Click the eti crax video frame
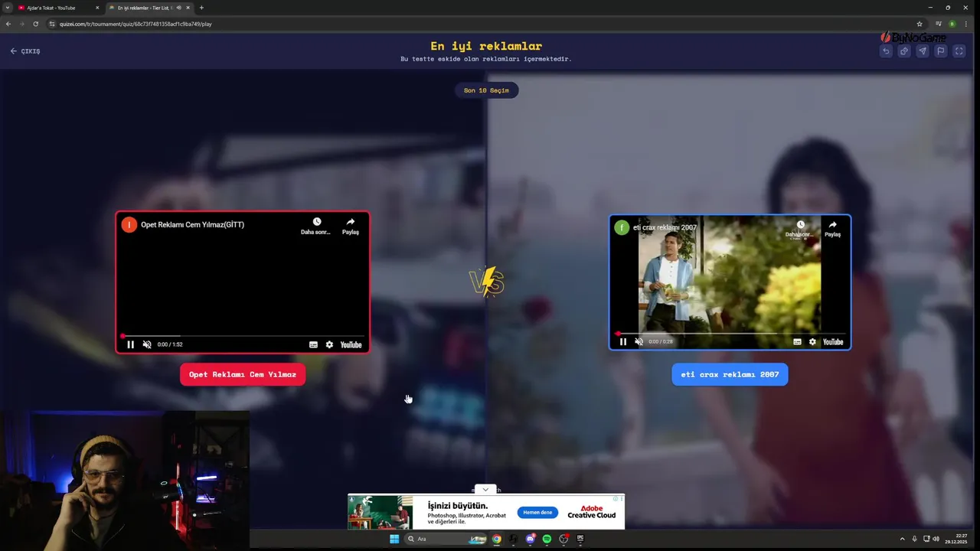This screenshot has height=551, width=980. click(730, 282)
